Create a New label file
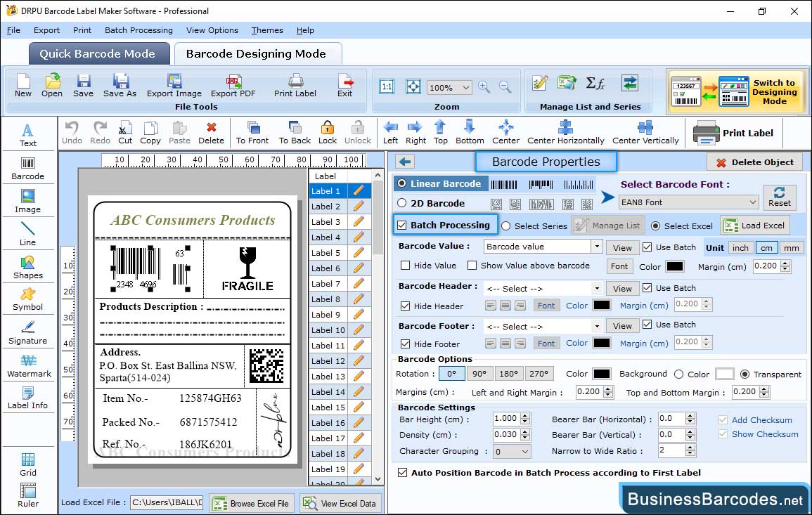This screenshot has width=812, height=515. click(22, 86)
